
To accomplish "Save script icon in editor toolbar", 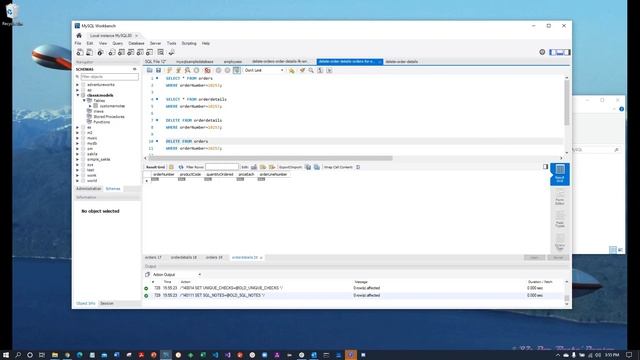I will [158, 70].
